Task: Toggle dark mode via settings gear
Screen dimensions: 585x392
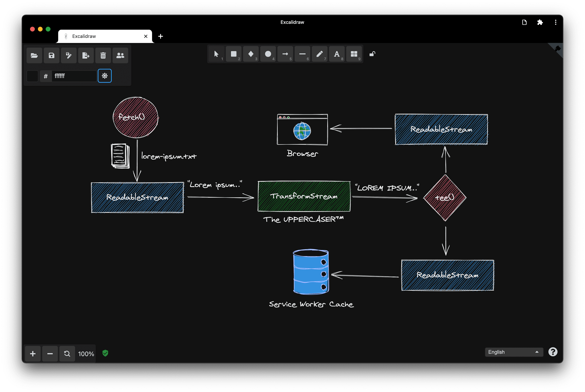Action: [x=105, y=75]
